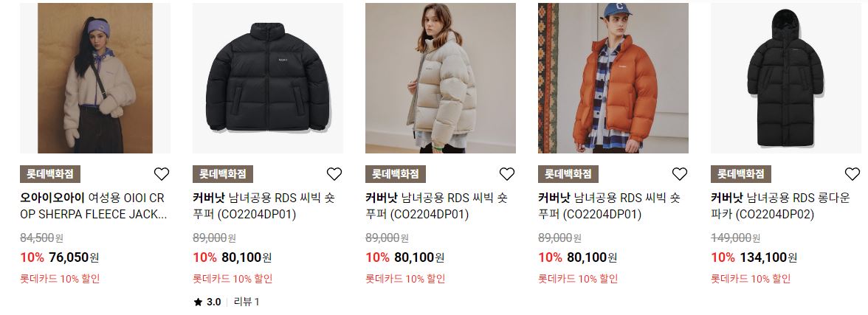868x315 pixels.
Task: Click 롯데백화점 badge under OIOI jacket
Action: (50, 174)
